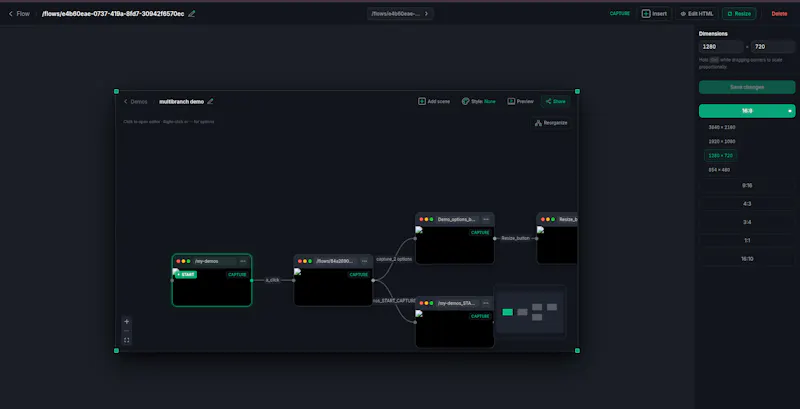This screenshot has width=800, height=409.
Task: Click the pencil icon next to multibranch demo
Action: [x=210, y=101]
